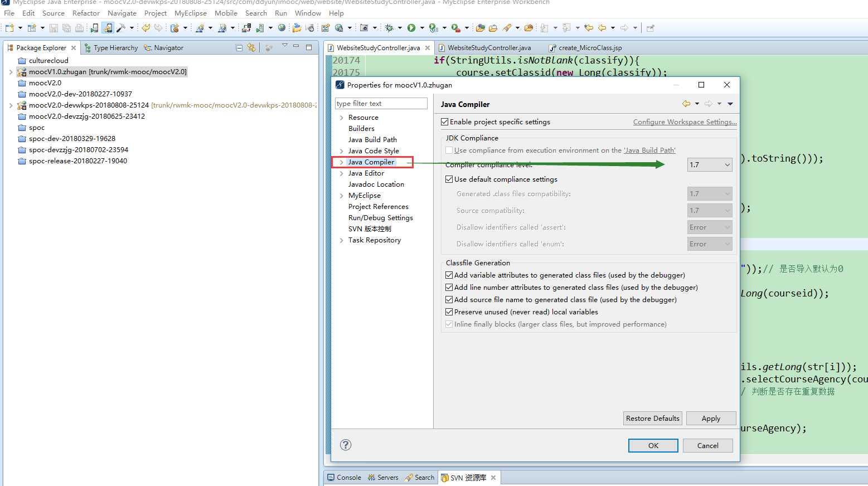The height and width of the screenshot is (486, 868).
Task: Expand the Java Editor node arrow
Action: (341, 173)
